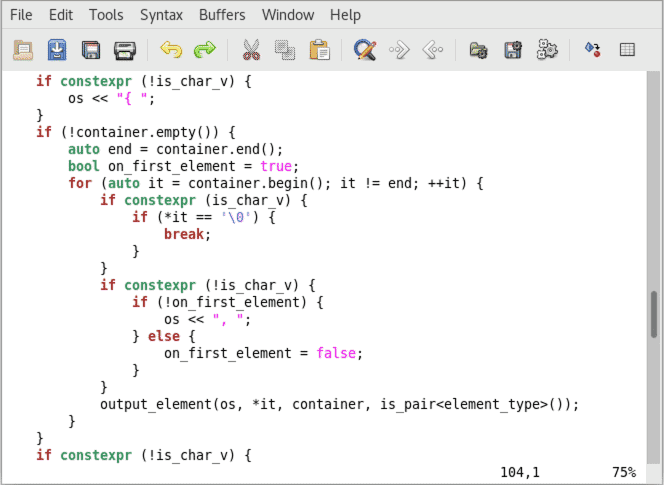Screen dimensions: 664x485
Task: Expand the Buffers menu
Action: (x=221, y=15)
